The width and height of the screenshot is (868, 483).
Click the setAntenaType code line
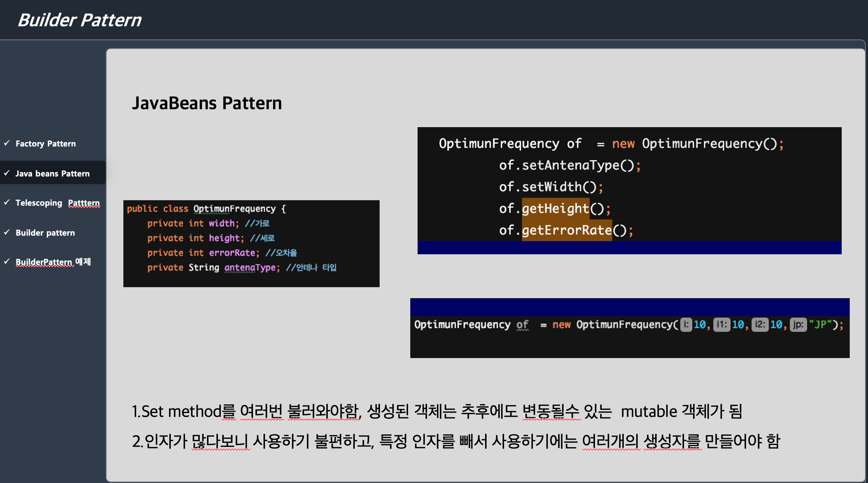click(x=569, y=166)
